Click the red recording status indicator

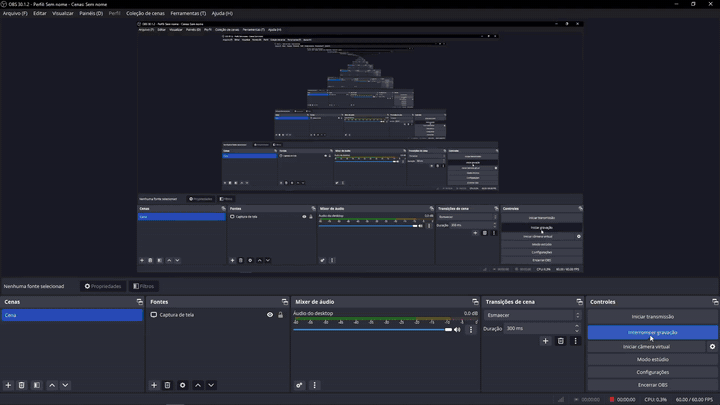pyautogui.click(x=612, y=399)
